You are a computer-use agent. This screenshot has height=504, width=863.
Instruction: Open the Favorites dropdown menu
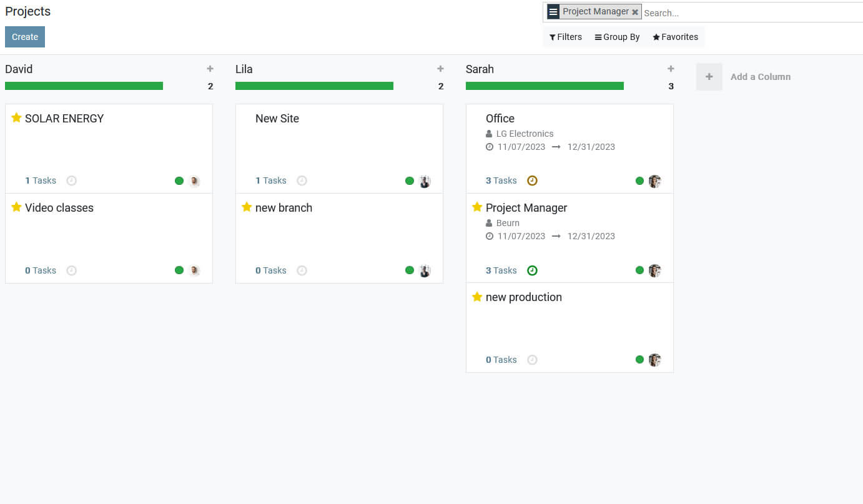[675, 37]
